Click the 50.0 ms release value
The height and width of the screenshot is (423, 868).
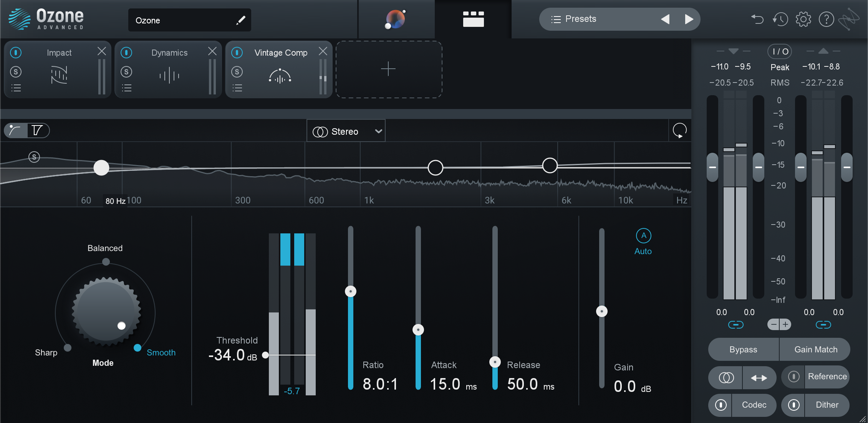(x=531, y=384)
